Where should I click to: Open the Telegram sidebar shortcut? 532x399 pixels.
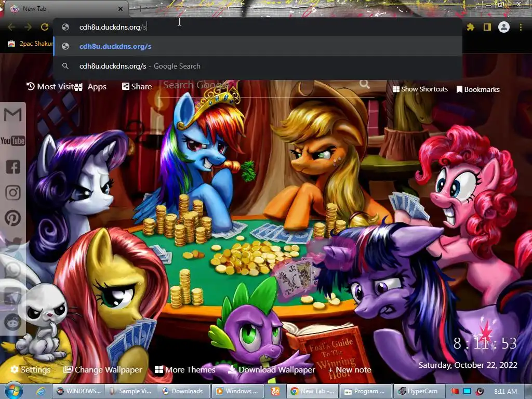tap(13, 296)
